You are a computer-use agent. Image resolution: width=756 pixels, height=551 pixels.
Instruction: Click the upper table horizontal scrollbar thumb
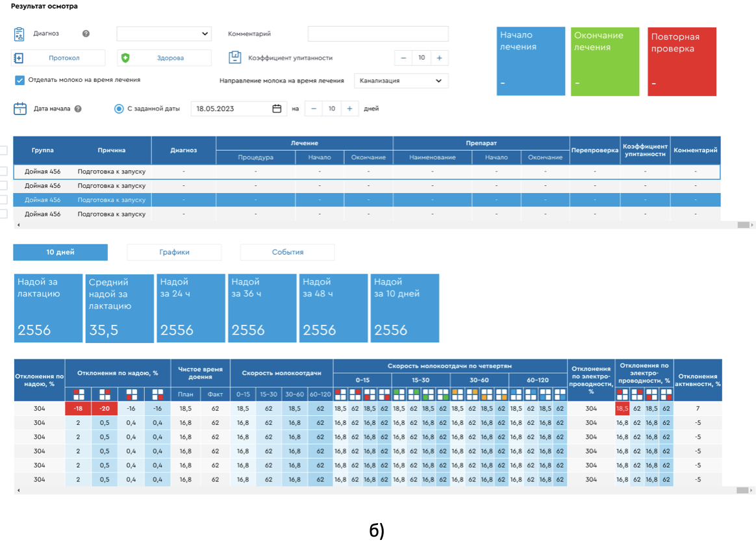[x=744, y=225]
